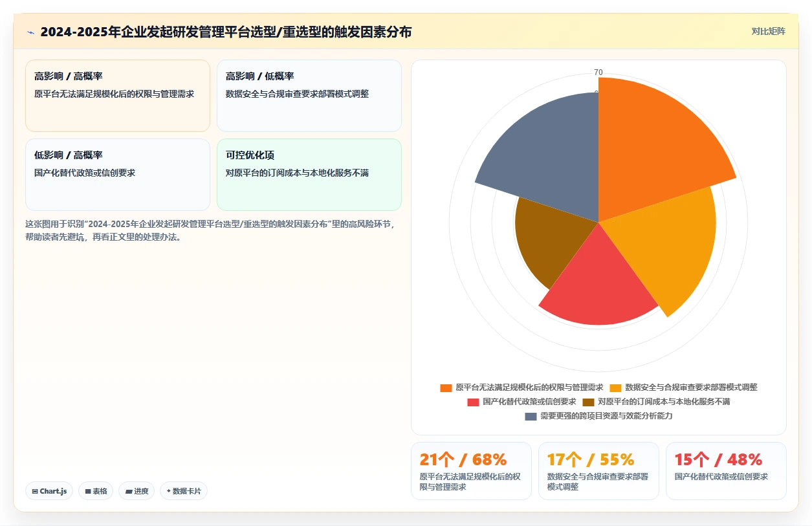Click the legend label 需要更强的跨项目资源与效能分析能力

tap(606, 416)
